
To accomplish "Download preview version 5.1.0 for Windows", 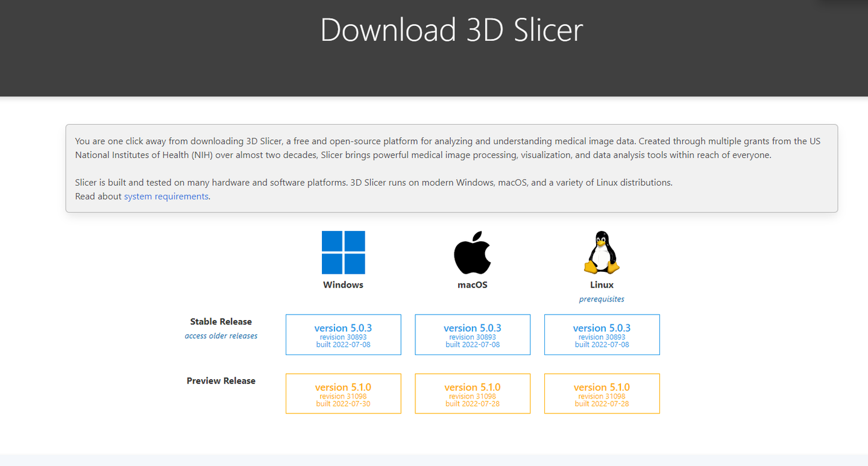I will point(343,394).
